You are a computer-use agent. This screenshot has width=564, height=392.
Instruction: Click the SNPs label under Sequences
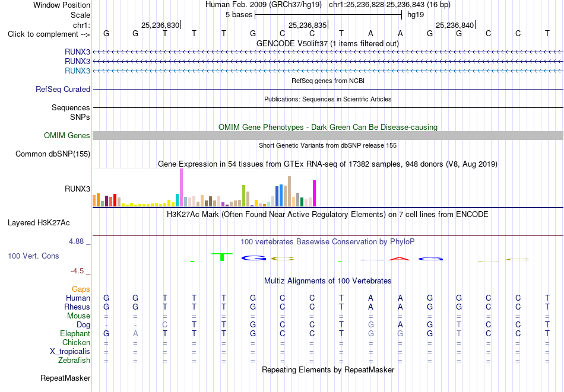(x=80, y=117)
